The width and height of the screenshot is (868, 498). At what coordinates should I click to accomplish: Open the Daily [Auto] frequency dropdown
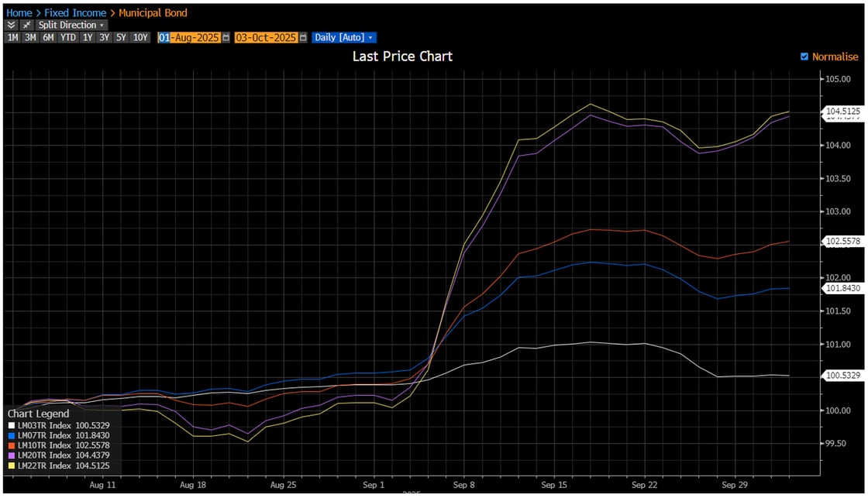[341, 36]
